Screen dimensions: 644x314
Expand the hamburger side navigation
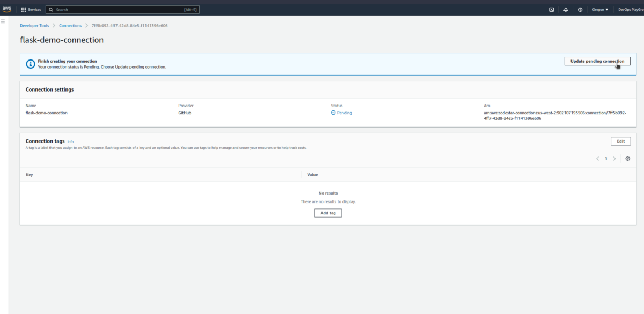pyautogui.click(x=3, y=21)
